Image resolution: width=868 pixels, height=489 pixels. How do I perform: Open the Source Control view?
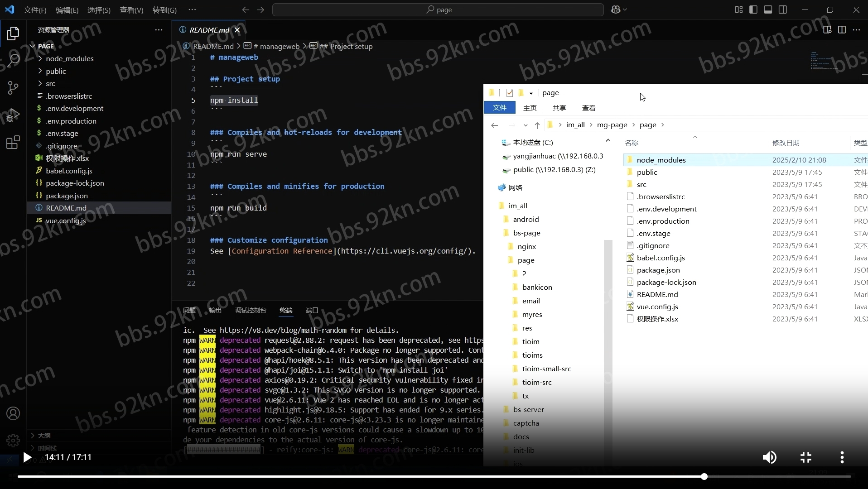13,88
